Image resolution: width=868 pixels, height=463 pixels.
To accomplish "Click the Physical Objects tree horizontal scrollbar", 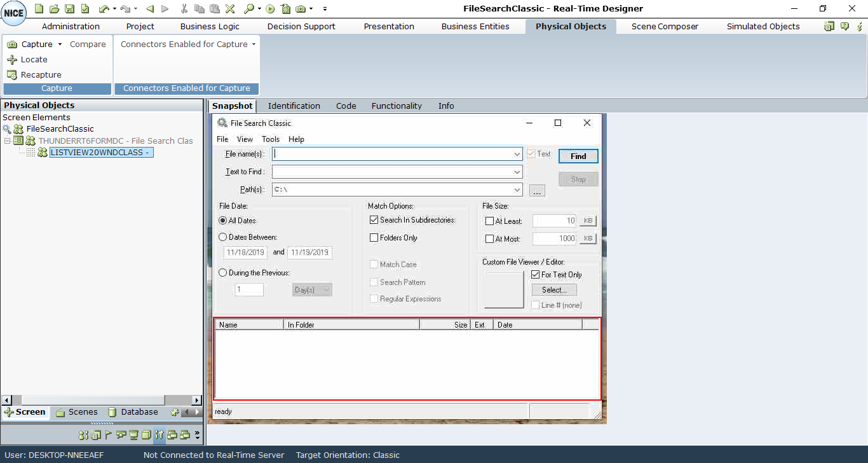I will tap(102, 400).
